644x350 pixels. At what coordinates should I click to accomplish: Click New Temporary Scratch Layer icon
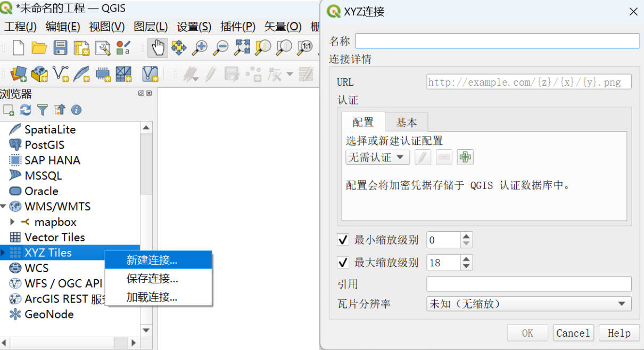[103, 74]
